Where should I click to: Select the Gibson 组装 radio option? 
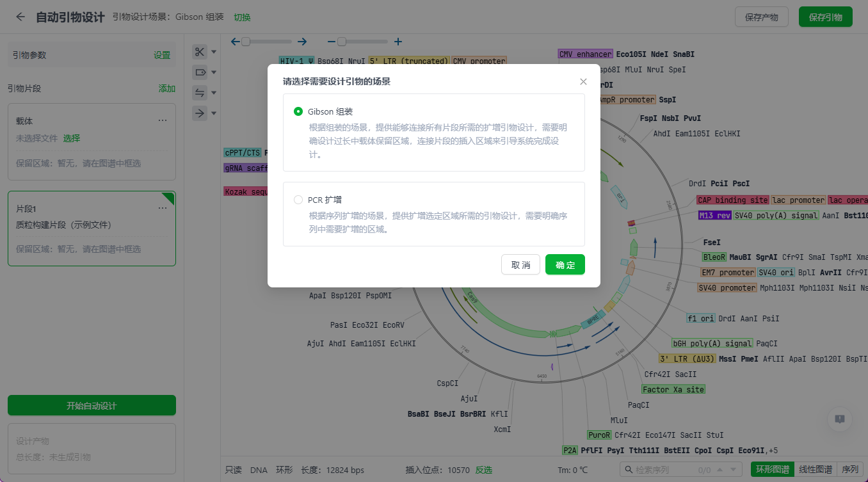(x=298, y=111)
